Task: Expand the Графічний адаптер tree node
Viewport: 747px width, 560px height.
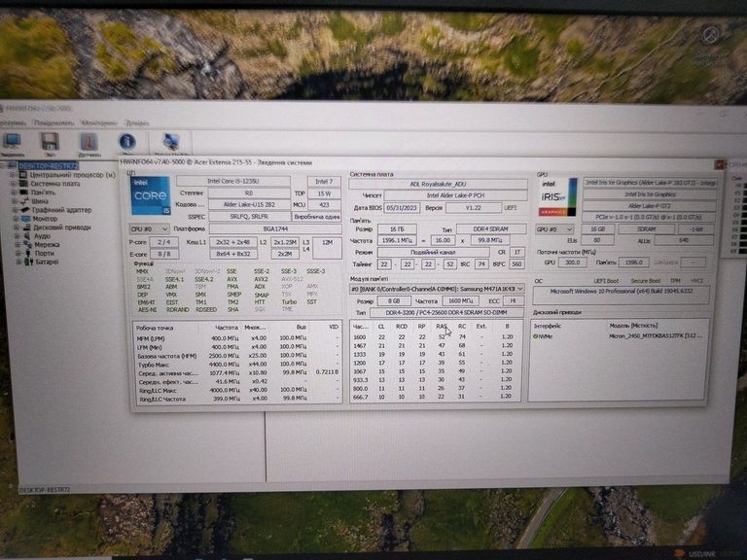Action: click(x=16, y=210)
